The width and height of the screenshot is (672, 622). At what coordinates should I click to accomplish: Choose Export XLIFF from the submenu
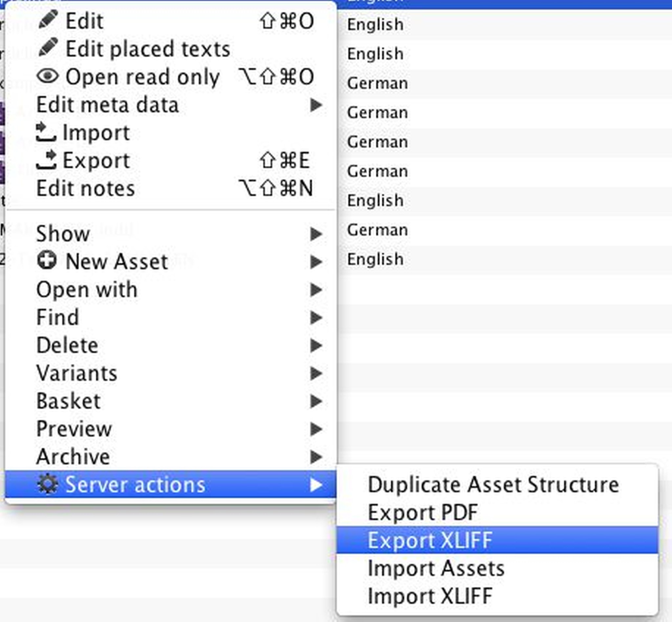coord(430,540)
